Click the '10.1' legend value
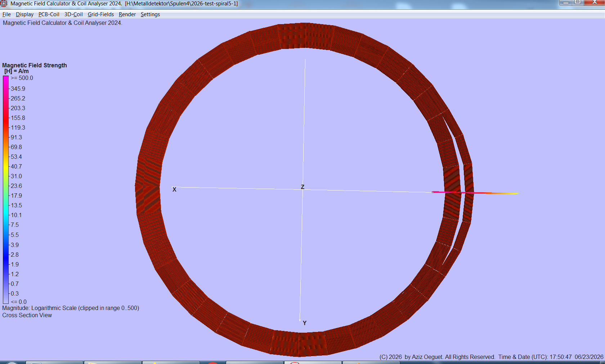The height and width of the screenshot is (364, 605). pos(16,215)
